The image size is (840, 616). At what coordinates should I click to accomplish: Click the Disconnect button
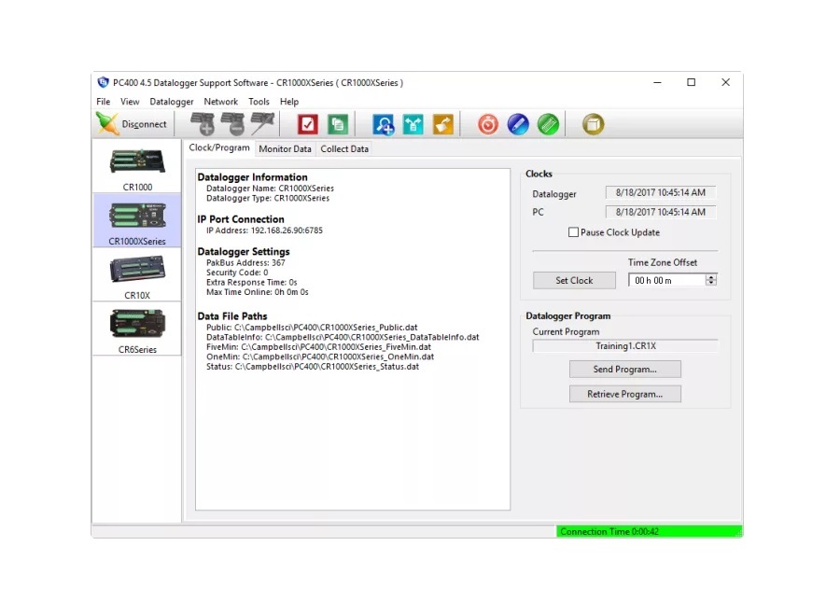pos(132,124)
